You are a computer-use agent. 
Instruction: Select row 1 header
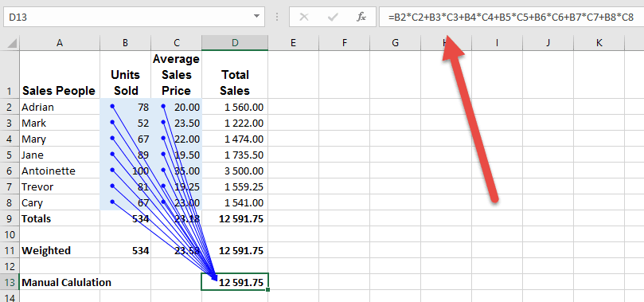click(x=10, y=75)
